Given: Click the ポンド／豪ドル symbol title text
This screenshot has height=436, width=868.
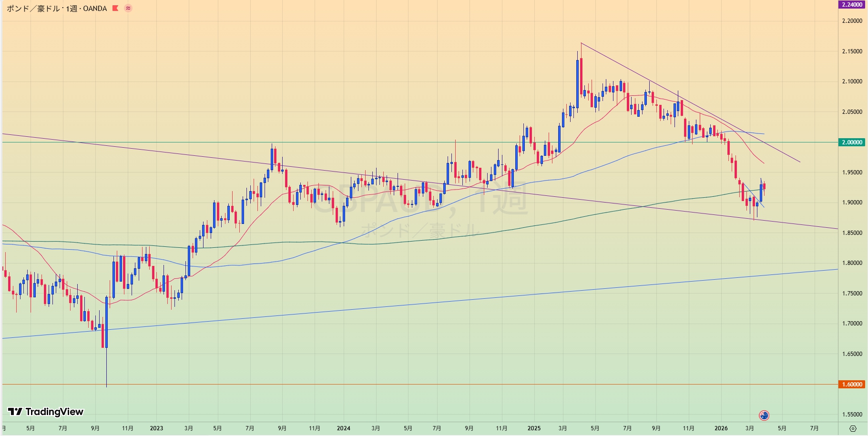Looking at the screenshot, I should (x=33, y=9).
